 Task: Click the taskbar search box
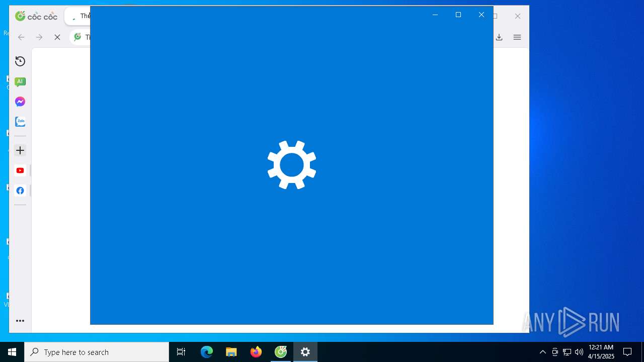97,352
